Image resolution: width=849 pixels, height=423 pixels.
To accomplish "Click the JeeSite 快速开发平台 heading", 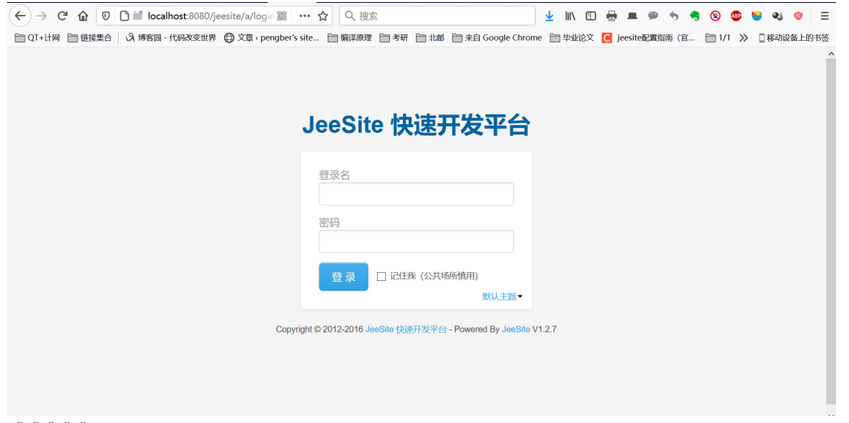I will (416, 126).
